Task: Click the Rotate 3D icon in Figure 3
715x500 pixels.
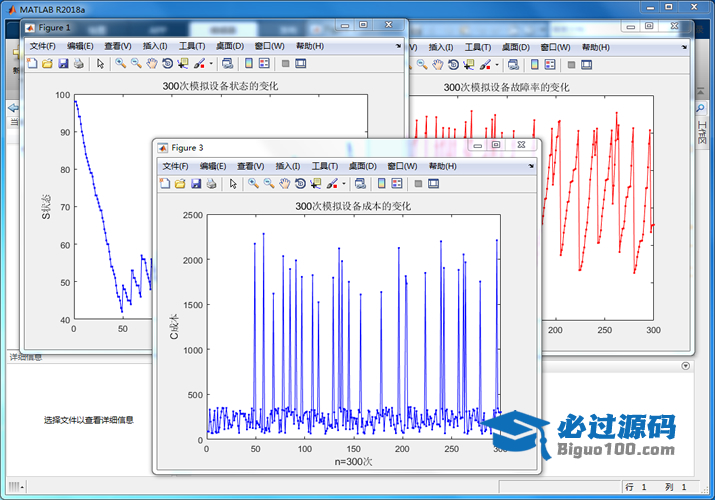Action: coord(301,184)
